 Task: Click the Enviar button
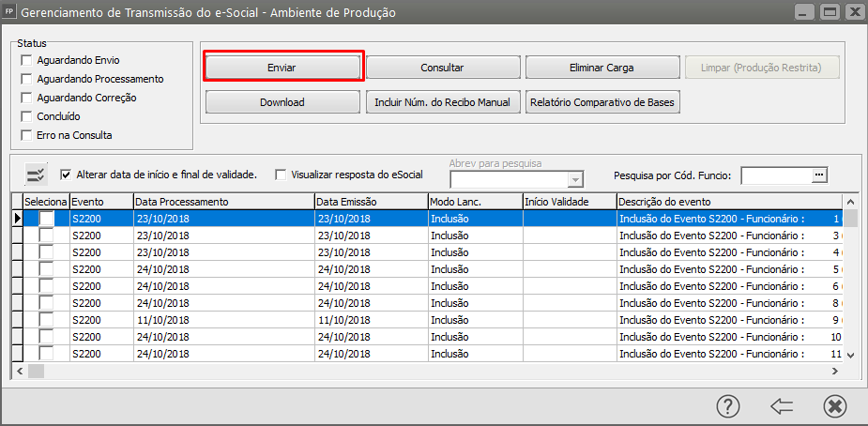click(282, 68)
